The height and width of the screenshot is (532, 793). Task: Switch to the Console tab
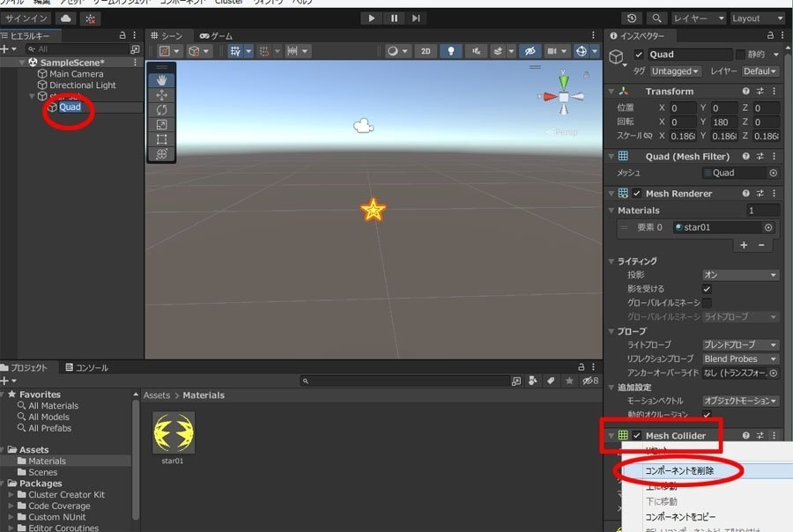click(87, 367)
